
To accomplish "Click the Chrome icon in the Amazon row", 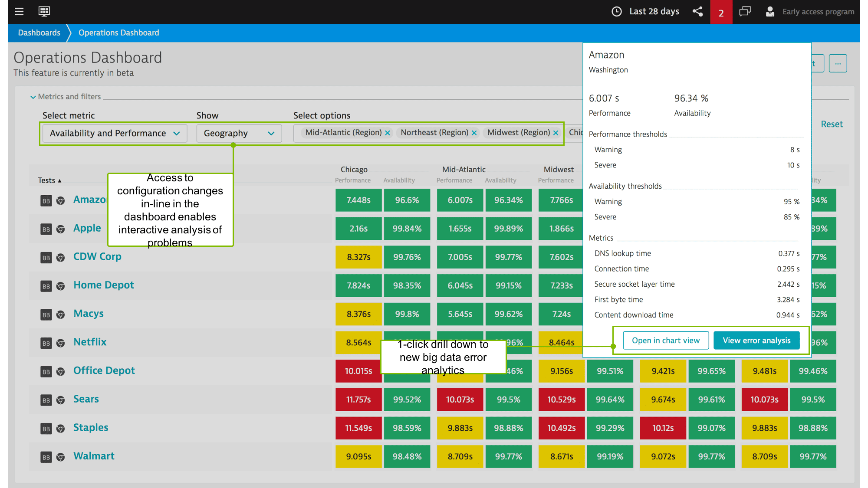I will pos(61,200).
